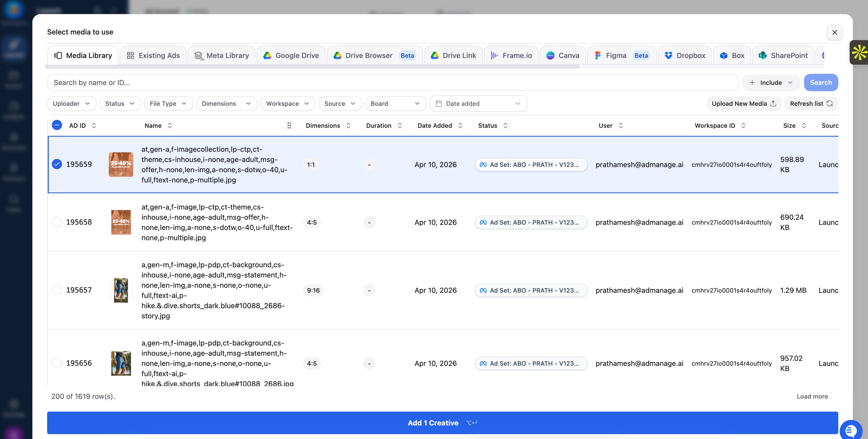
Task: Open the Include dropdown
Action: point(771,83)
